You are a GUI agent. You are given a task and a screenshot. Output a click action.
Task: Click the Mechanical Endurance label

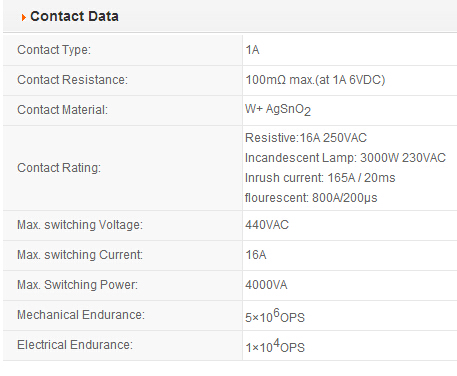81,315
